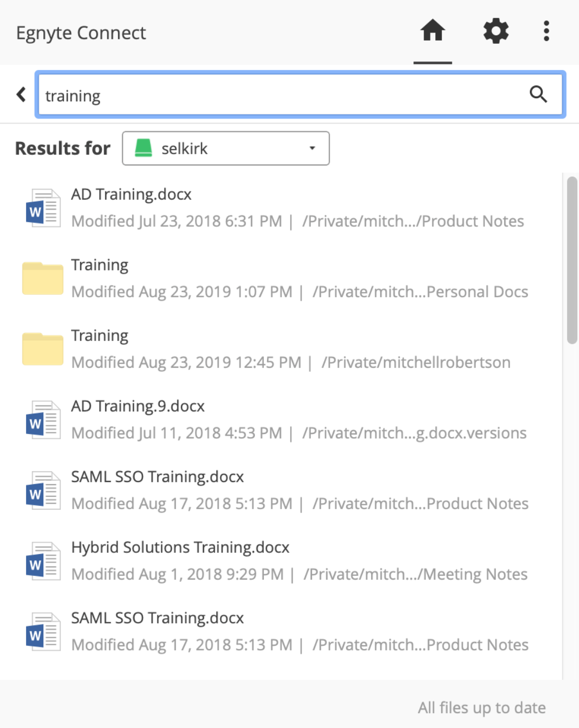Click the Word icon for AD Training.9.docx
579x728 pixels.
click(43, 420)
